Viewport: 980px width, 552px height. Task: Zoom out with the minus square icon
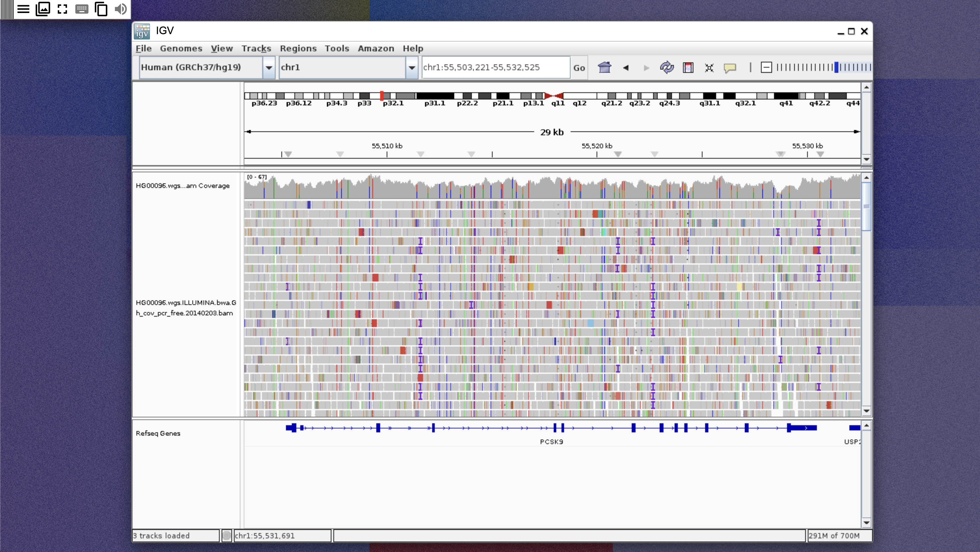coord(766,67)
